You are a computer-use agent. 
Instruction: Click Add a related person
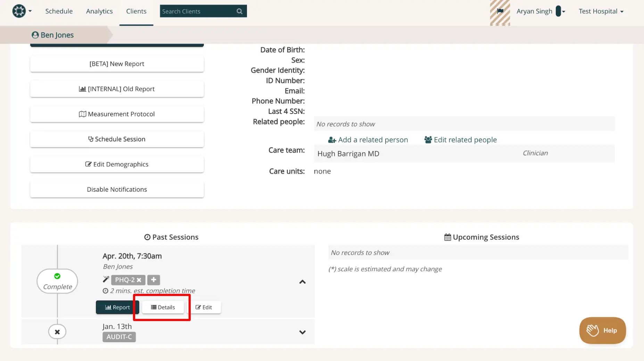pyautogui.click(x=368, y=139)
